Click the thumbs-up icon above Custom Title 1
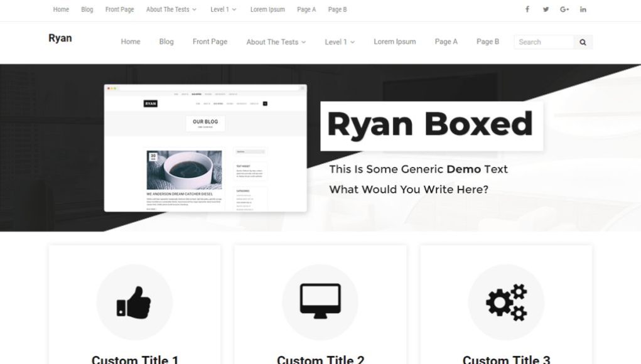 point(134,302)
